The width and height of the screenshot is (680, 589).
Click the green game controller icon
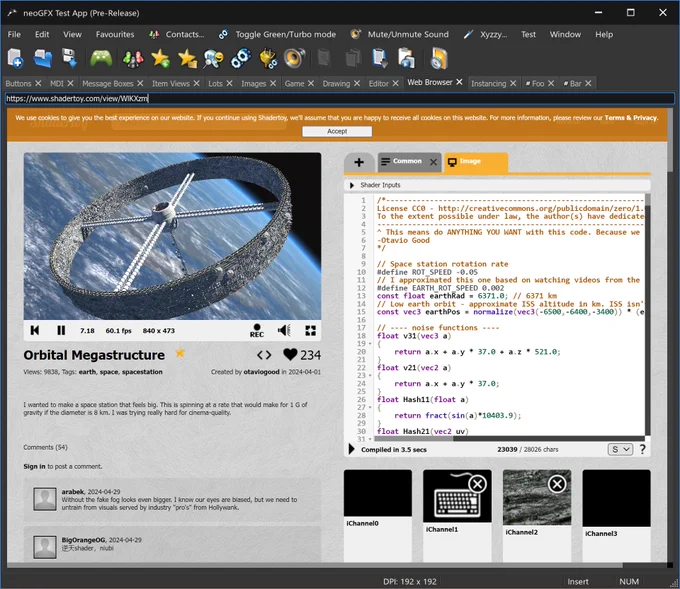101,58
